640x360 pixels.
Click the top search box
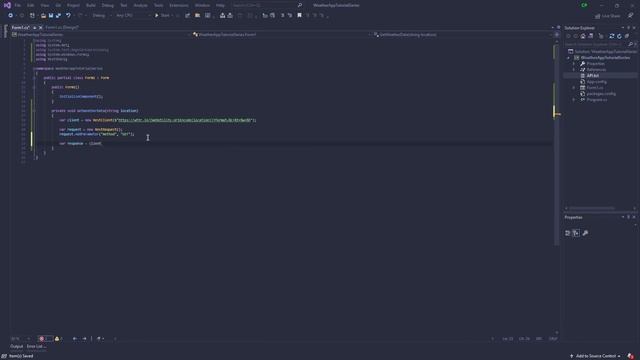click(267, 5)
